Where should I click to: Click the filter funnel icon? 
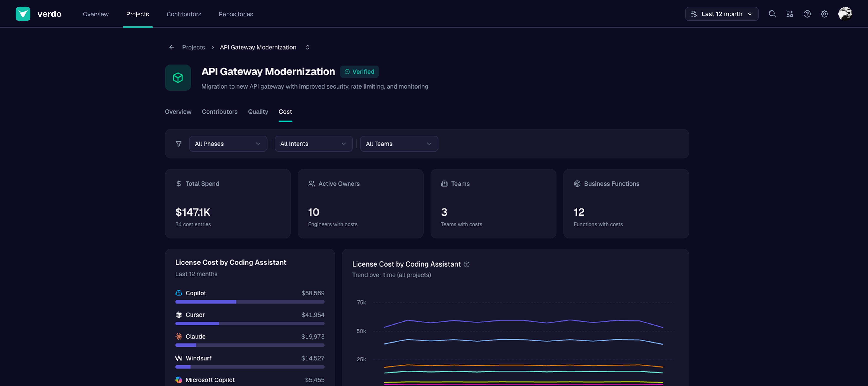click(179, 144)
